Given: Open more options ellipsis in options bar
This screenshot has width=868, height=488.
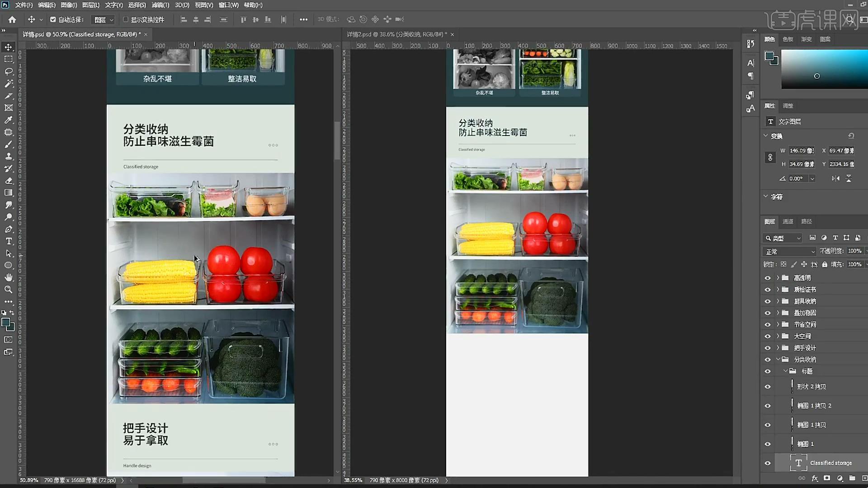Looking at the screenshot, I should (x=303, y=19).
